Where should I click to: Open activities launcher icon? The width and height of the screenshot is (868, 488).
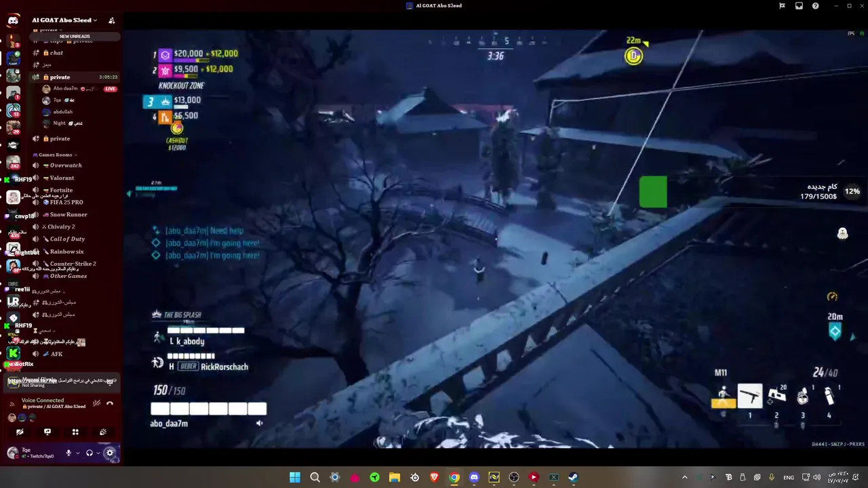pos(75,432)
